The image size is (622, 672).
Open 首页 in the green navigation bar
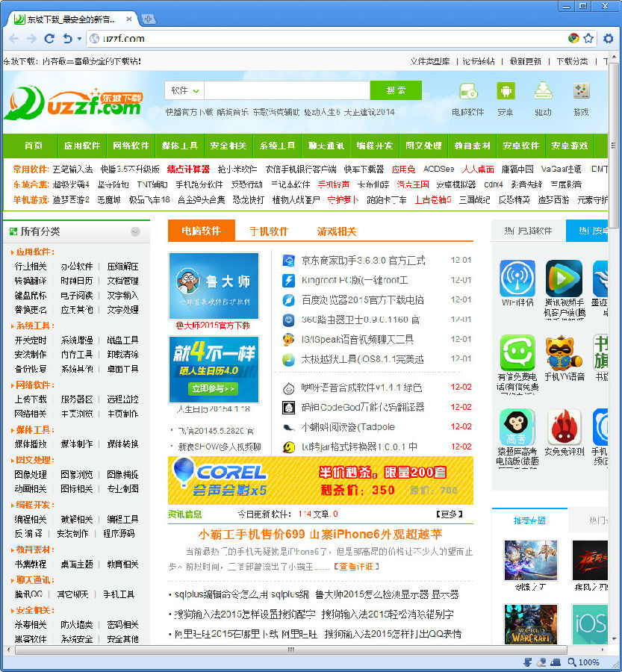tap(34, 146)
